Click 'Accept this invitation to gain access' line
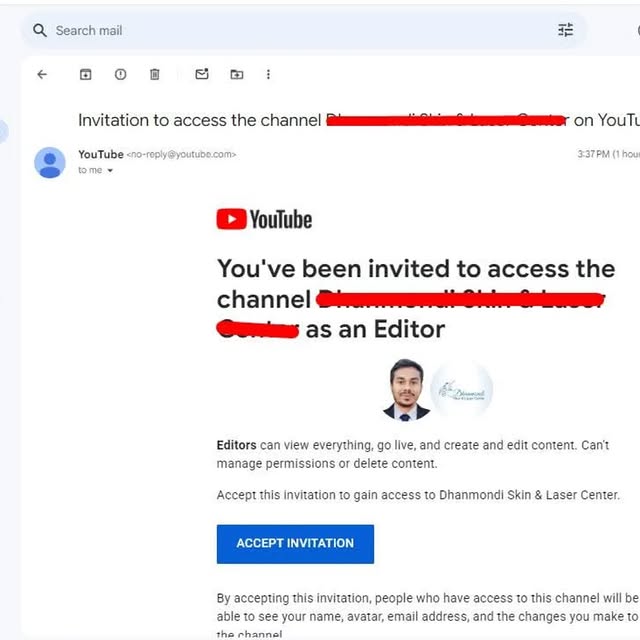The image size is (640, 640). coord(418,495)
